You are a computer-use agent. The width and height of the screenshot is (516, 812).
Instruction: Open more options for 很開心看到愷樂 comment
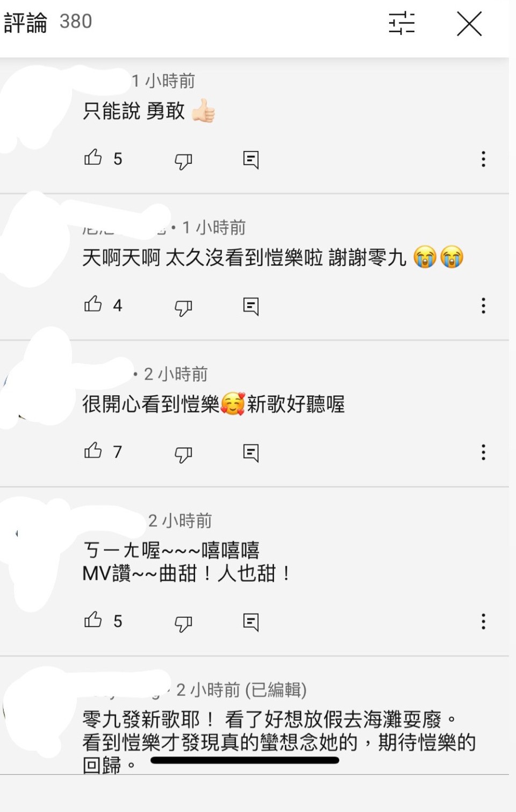tap(483, 452)
